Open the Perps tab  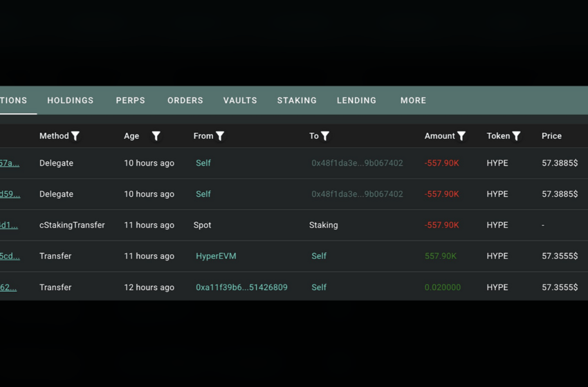point(130,100)
